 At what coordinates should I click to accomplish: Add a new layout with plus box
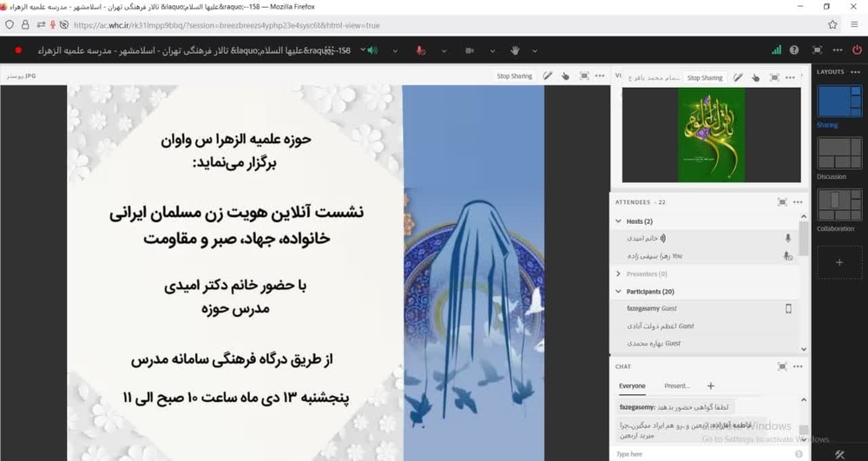(x=839, y=262)
